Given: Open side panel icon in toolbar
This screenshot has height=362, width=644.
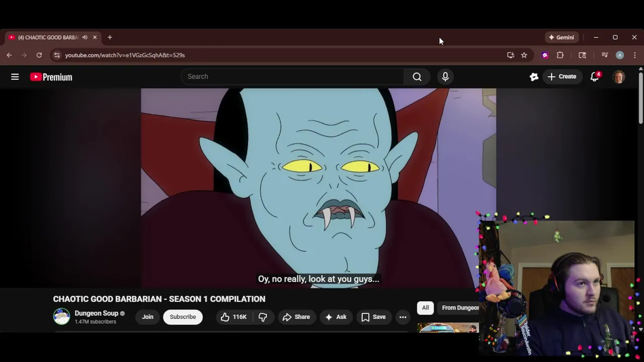Looking at the screenshot, I should 582,55.
